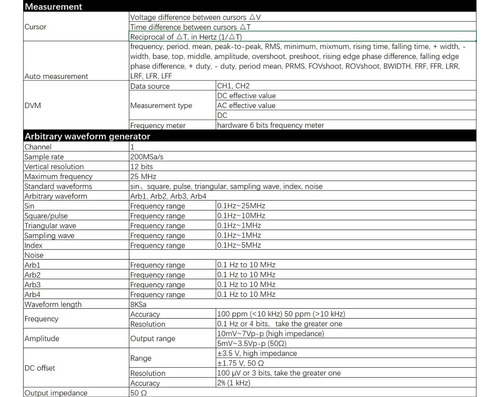Viewport: 500px width, 397px height.
Task: Click the Sin row label
Action: pyautogui.click(x=76, y=206)
